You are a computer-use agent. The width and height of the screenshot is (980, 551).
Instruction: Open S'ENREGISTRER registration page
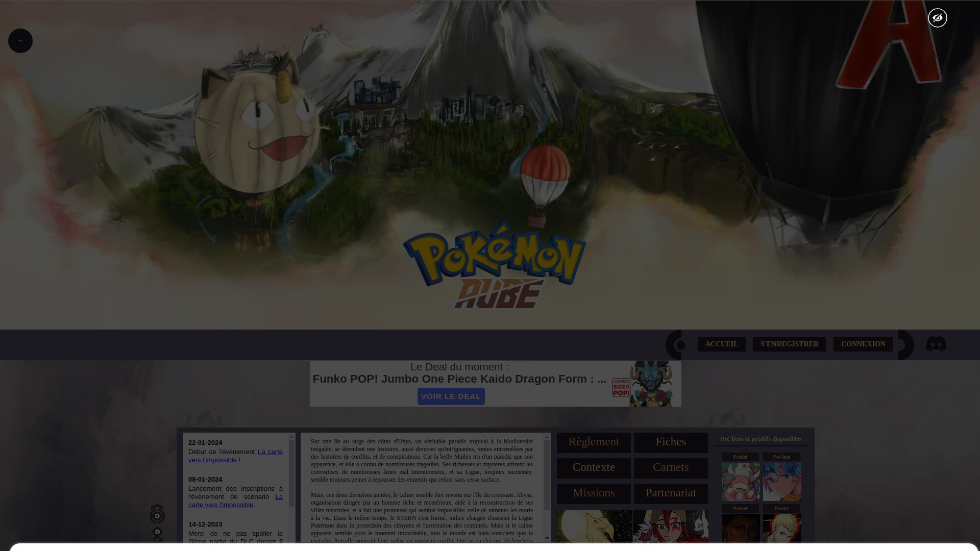click(790, 344)
